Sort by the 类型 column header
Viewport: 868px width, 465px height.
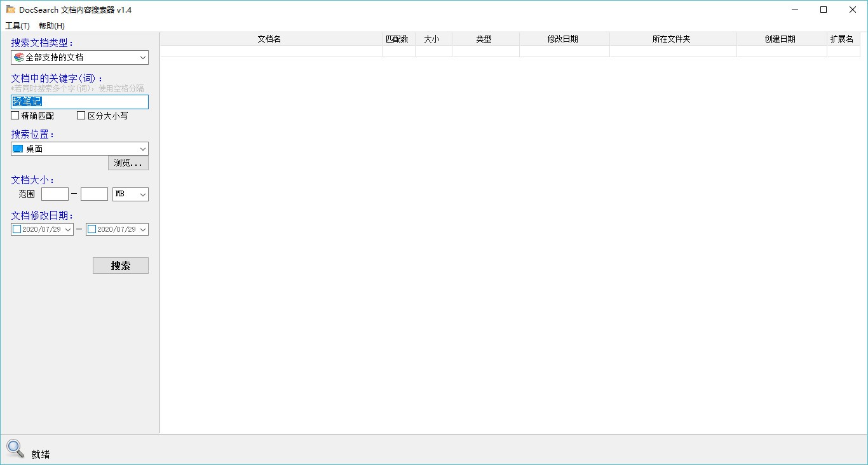(485, 39)
